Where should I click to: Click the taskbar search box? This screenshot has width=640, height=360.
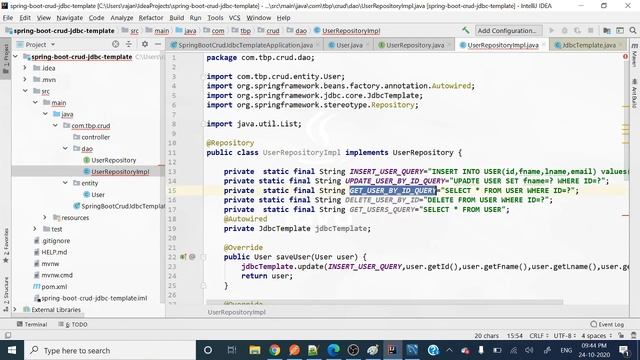(x=109, y=350)
